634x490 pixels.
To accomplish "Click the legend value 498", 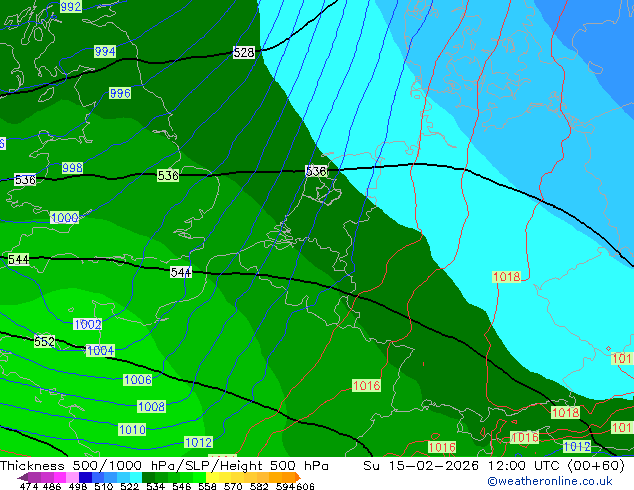I will point(77,486).
